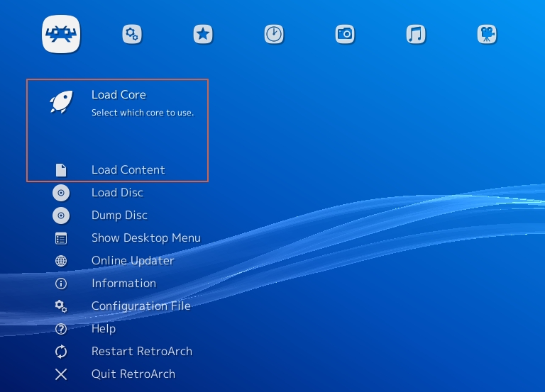Open the Favorites star tab icon
The height and width of the screenshot is (392, 545).
pos(203,34)
